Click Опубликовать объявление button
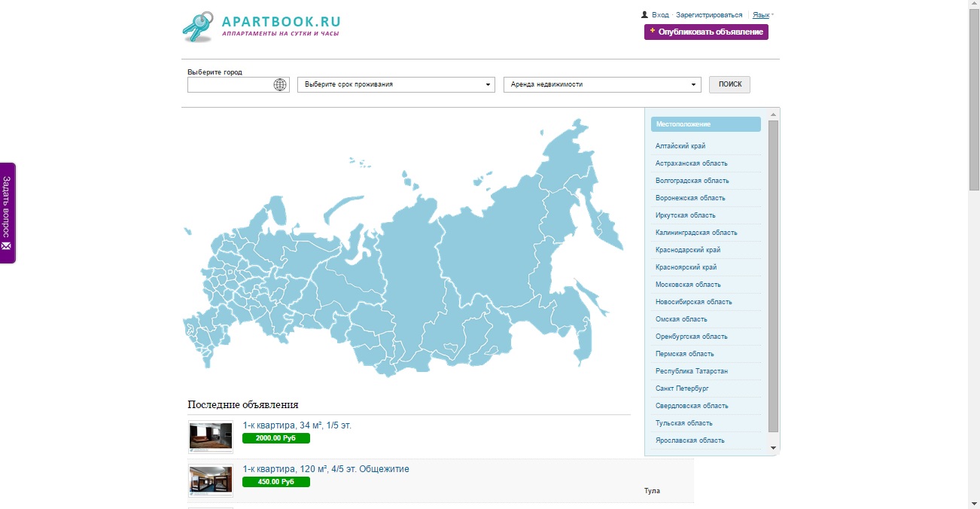This screenshot has width=980, height=509. click(706, 32)
